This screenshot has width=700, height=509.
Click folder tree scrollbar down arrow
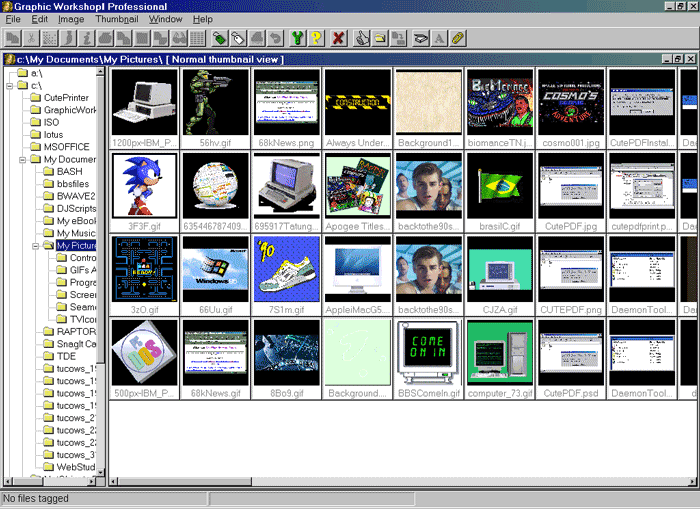[x=100, y=472]
